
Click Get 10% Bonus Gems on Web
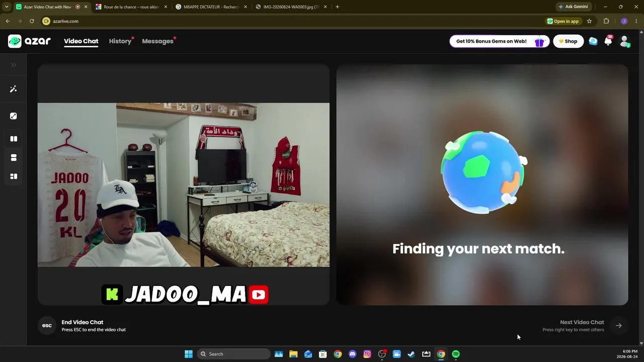point(499,41)
